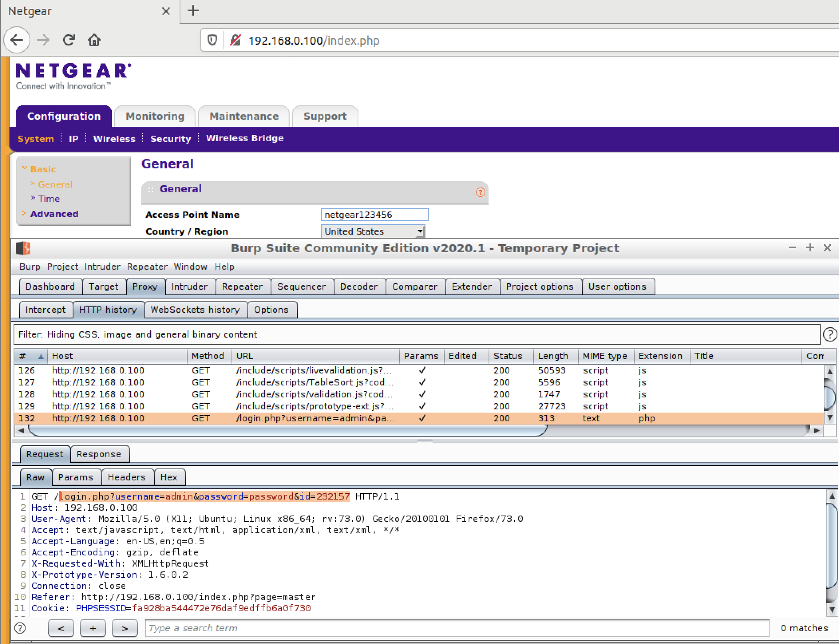Open a new browser tab
The height and width of the screenshot is (644, 839).
coord(193,11)
